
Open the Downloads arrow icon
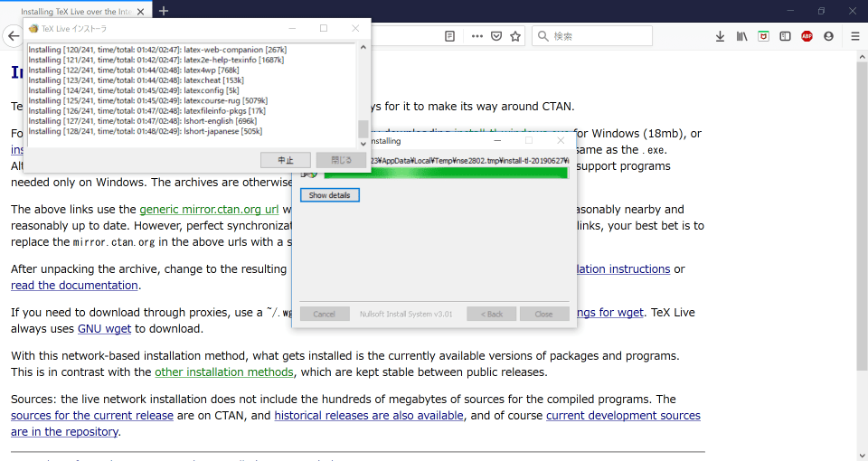coord(720,36)
